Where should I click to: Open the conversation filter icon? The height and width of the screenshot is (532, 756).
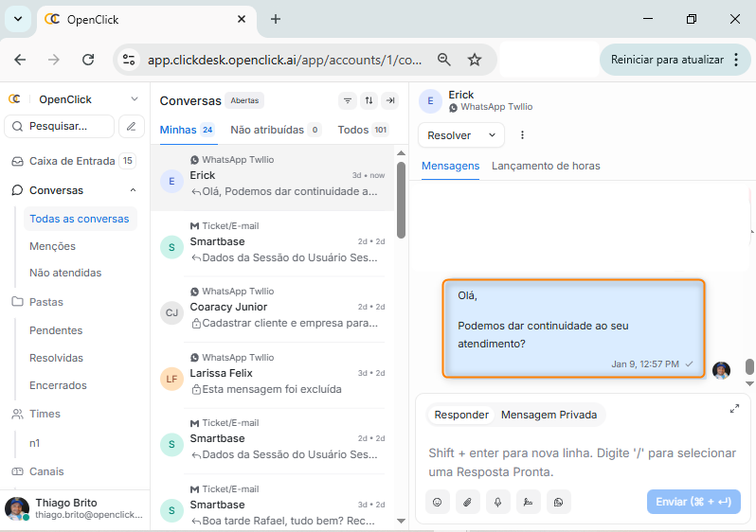348,101
